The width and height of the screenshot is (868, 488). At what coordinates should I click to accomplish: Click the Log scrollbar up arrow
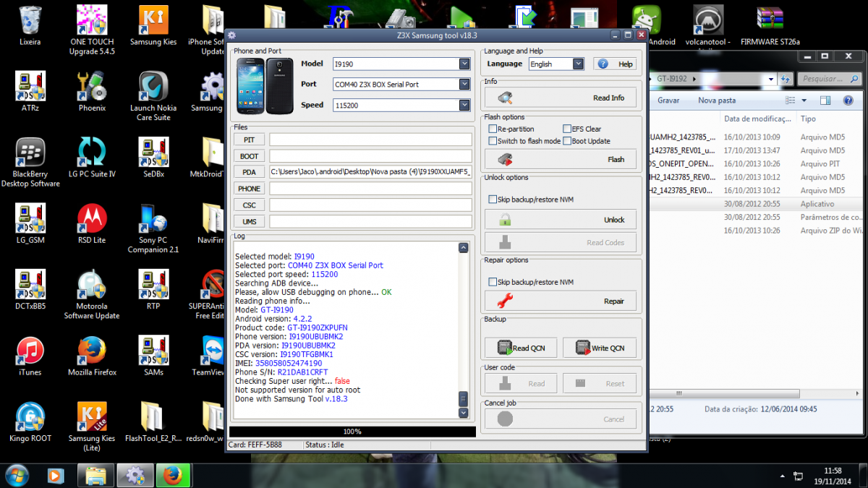point(464,248)
